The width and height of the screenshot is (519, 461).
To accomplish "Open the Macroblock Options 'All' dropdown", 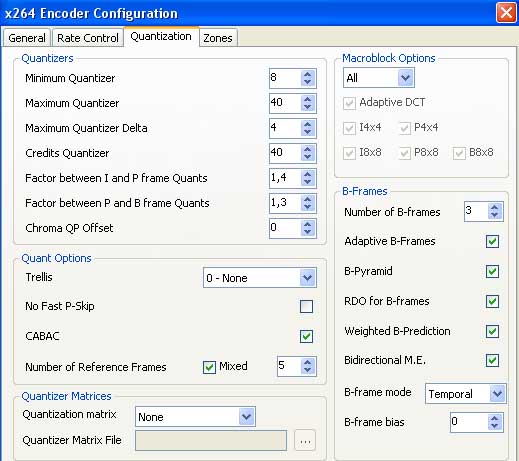I will [x=379, y=78].
